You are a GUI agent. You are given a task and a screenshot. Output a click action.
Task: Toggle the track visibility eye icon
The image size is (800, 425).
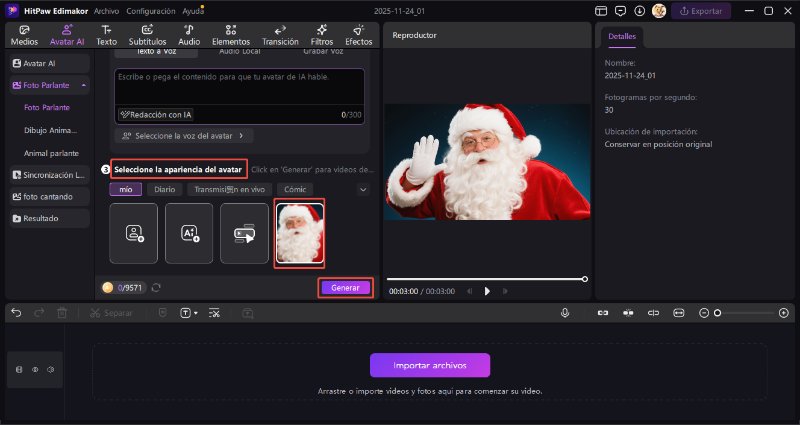click(x=35, y=369)
